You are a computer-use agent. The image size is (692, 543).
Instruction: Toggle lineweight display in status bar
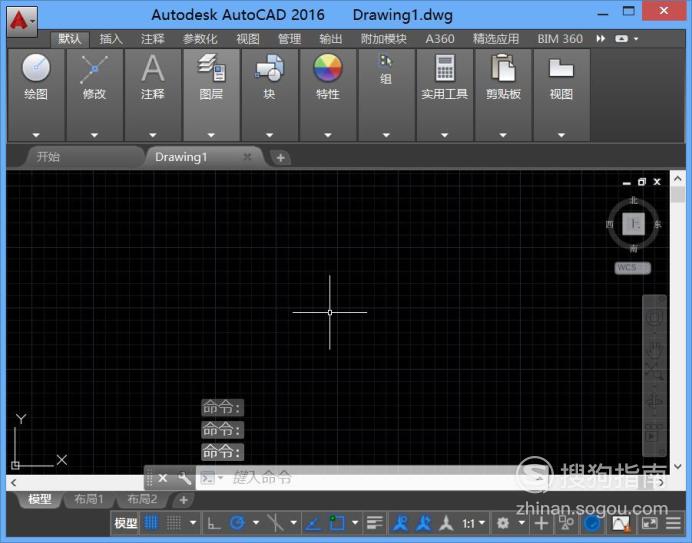[374, 524]
